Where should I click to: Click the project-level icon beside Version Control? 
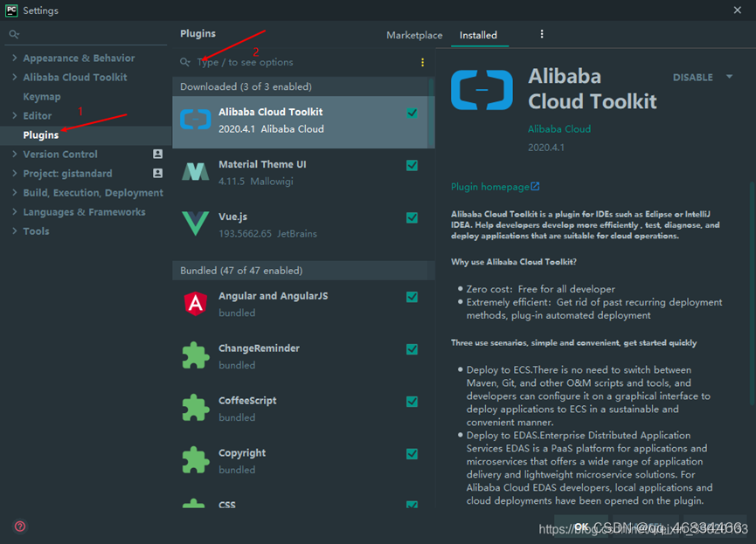click(x=157, y=154)
